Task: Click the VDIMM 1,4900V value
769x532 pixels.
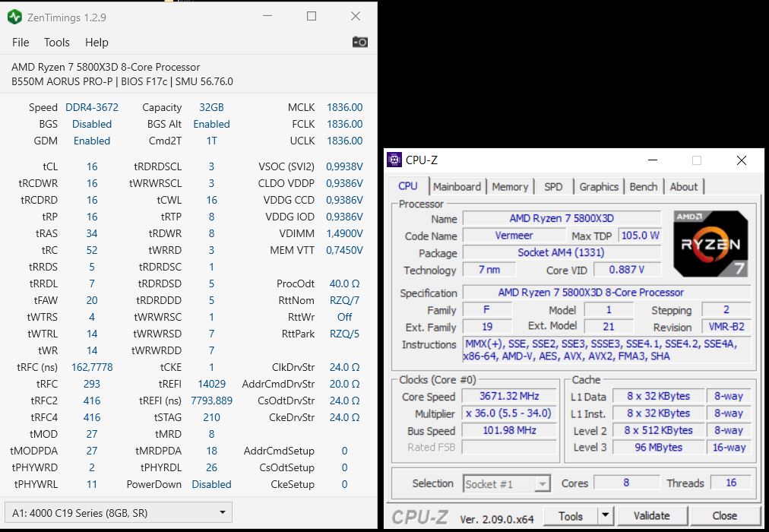Action: (344, 233)
